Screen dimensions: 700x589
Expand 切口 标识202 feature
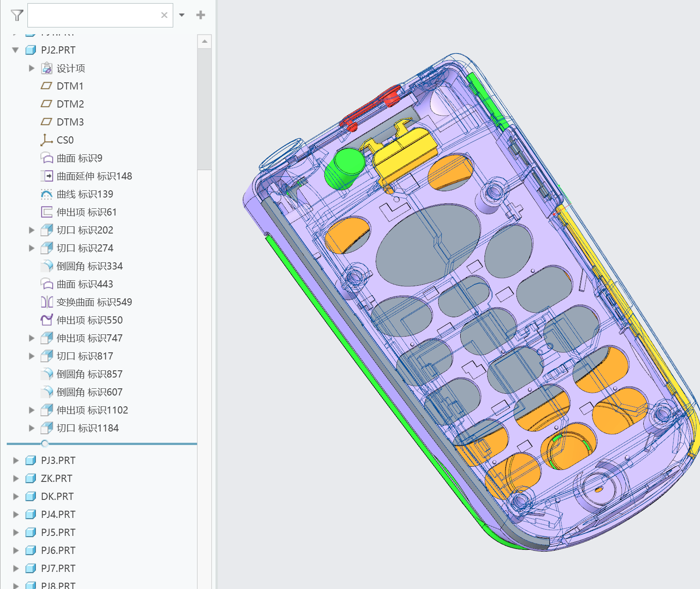pyautogui.click(x=31, y=230)
